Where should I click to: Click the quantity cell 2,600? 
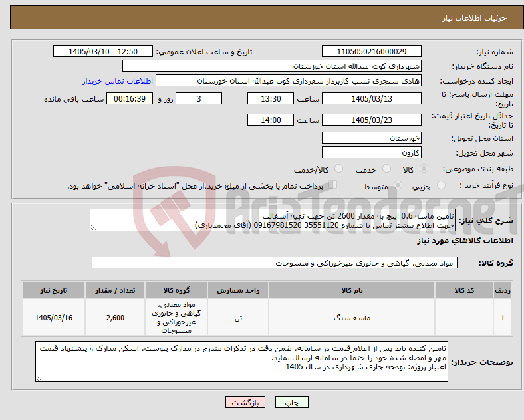coord(115,318)
